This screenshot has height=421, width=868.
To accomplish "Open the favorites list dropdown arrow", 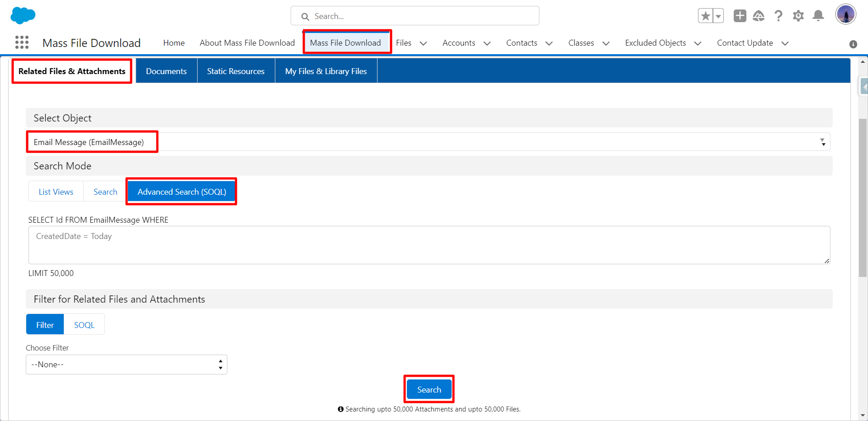I will 718,16.
